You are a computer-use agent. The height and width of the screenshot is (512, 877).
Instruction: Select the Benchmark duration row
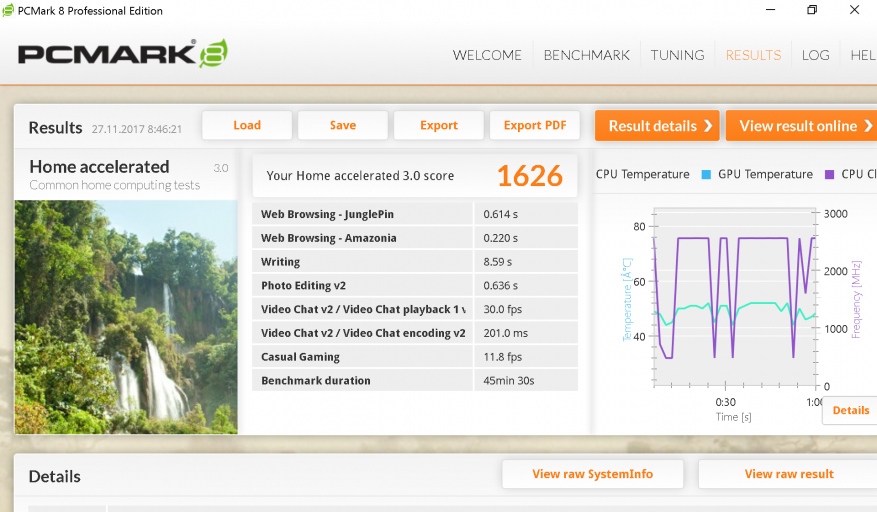click(415, 381)
